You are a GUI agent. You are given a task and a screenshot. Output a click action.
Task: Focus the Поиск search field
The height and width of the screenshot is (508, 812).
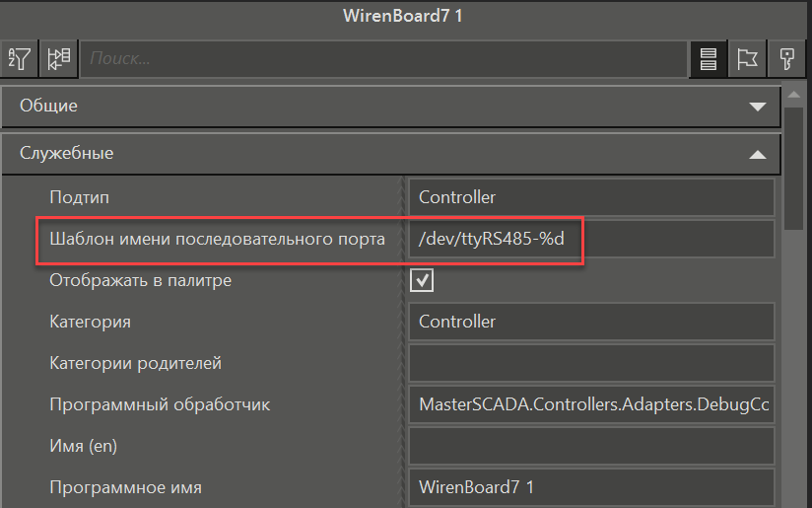point(383,58)
